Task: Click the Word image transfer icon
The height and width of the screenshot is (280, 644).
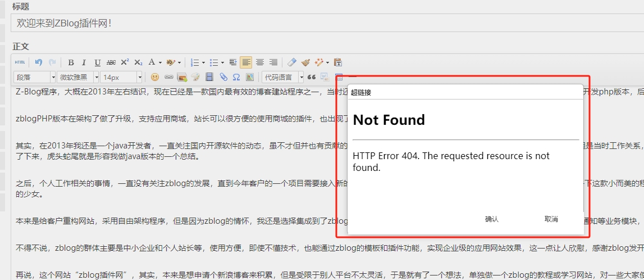Action: [x=325, y=77]
